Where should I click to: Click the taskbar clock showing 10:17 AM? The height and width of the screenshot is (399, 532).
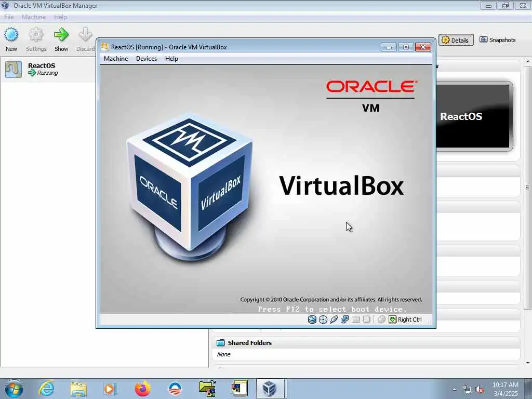tap(505, 389)
